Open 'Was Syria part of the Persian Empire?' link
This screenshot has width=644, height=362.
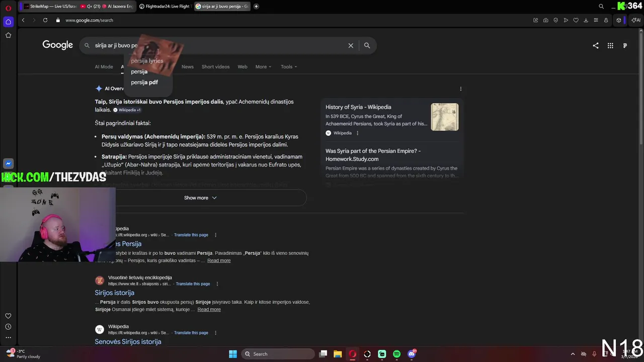coord(373,155)
